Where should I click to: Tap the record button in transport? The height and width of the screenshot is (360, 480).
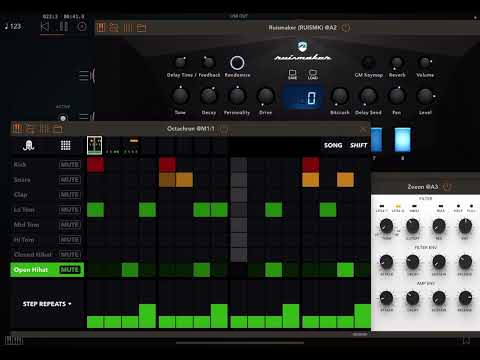pos(82,26)
